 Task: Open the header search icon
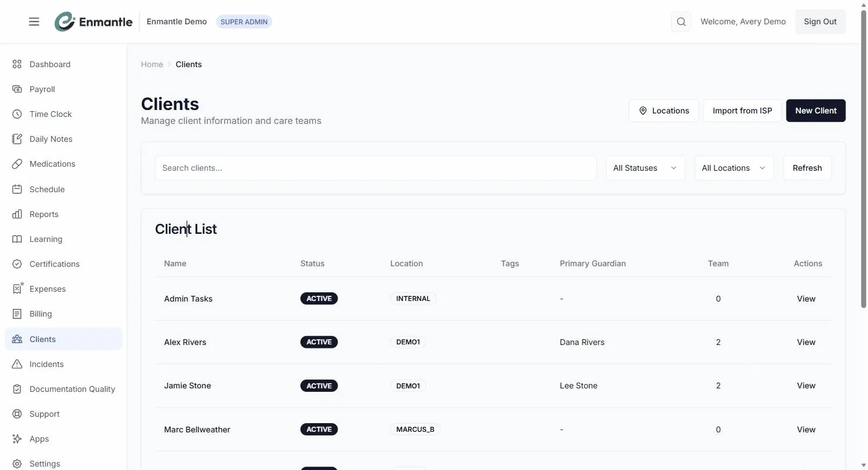pyautogui.click(x=681, y=21)
